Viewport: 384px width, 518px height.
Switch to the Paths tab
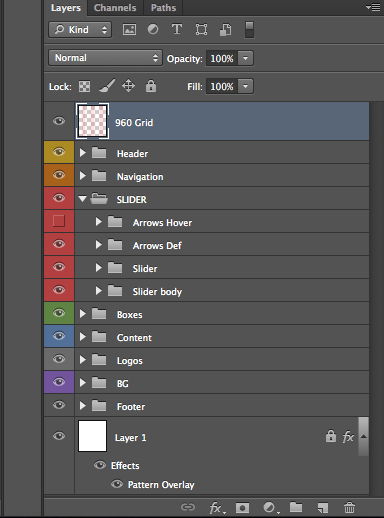click(163, 8)
